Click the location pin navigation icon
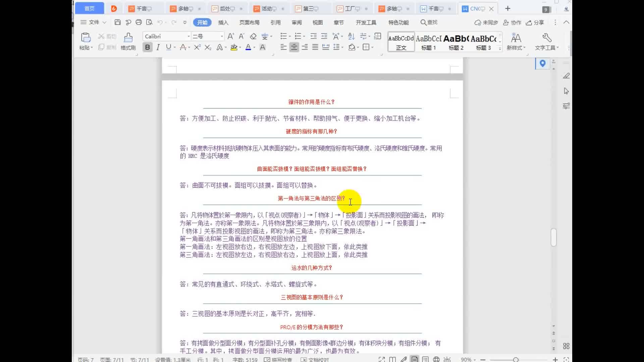 click(x=542, y=63)
